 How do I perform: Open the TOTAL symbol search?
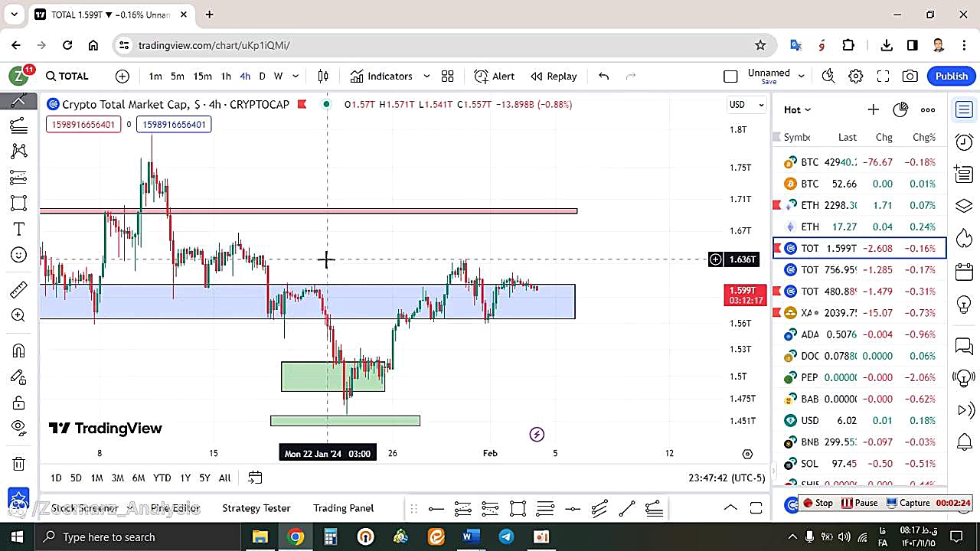point(67,76)
